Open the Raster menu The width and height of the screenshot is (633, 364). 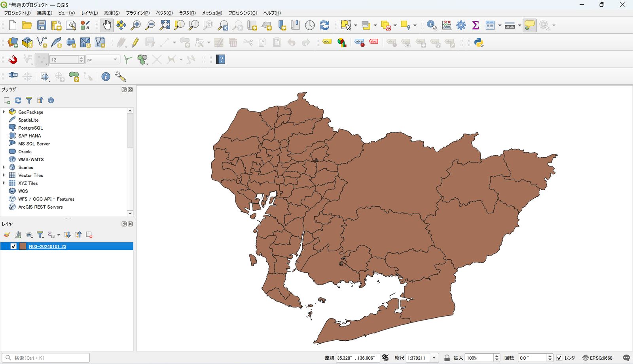(x=187, y=13)
